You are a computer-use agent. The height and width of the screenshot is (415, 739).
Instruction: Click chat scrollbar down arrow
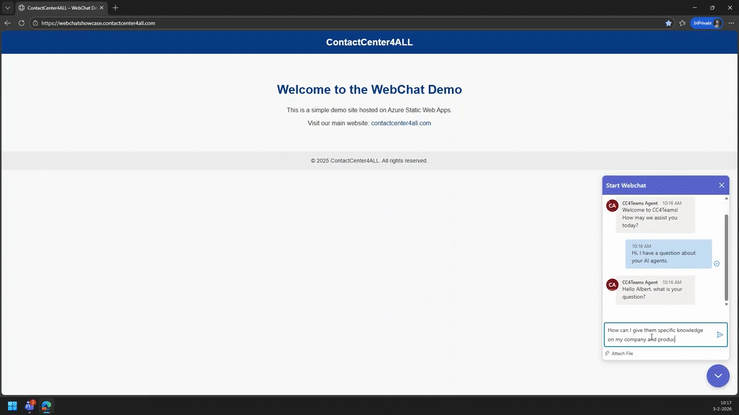click(x=726, y=304)
